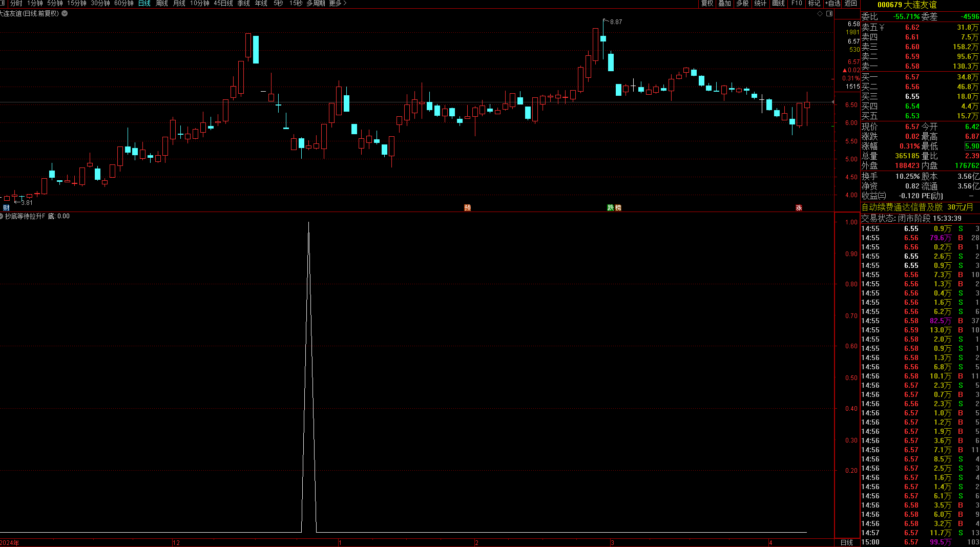
Task: Select the 30分钟 period
Action: point(100,3)
